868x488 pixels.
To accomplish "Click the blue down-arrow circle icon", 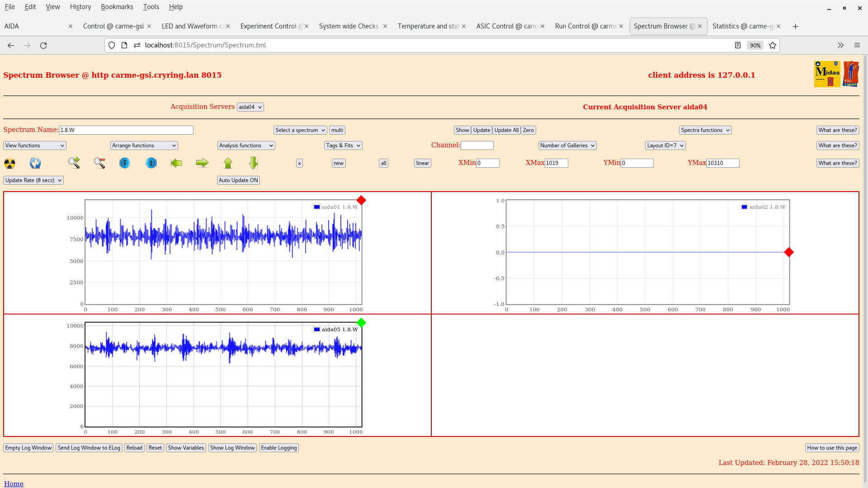I will (x=125, y=163).
